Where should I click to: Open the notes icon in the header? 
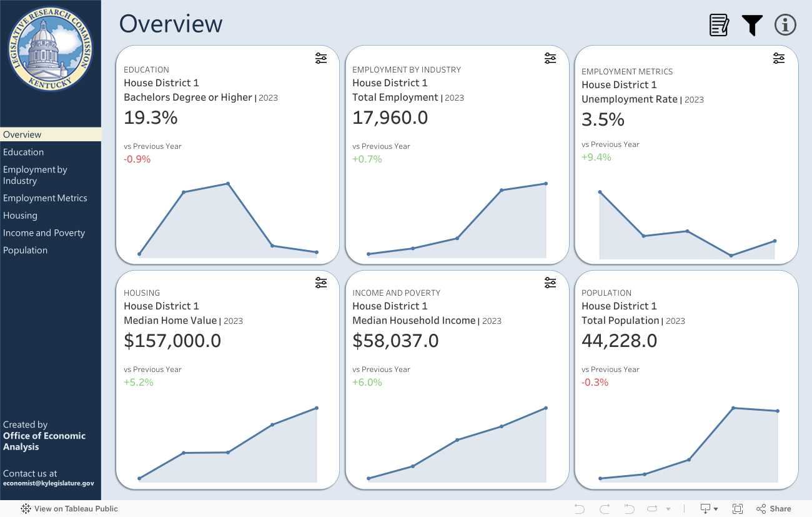719,25
